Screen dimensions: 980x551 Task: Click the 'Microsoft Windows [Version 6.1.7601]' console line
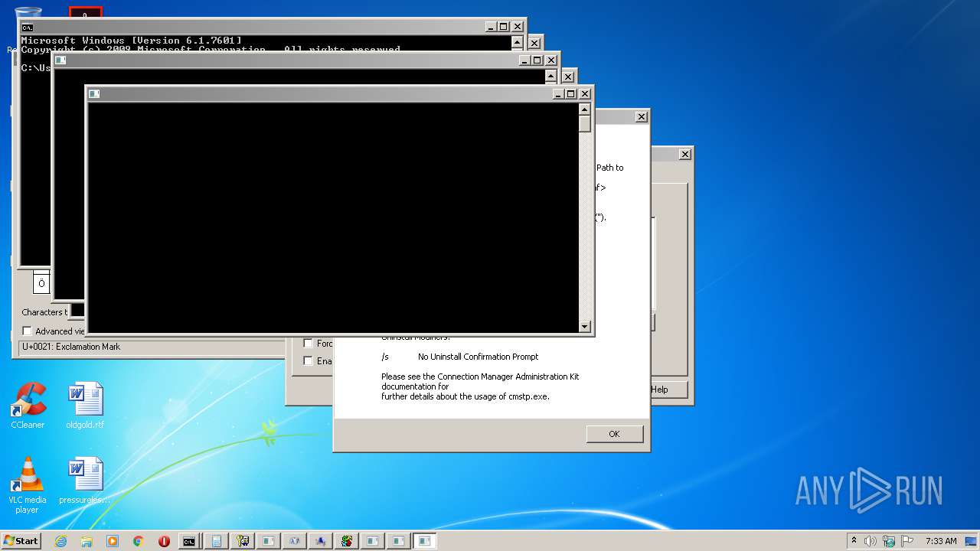pyautogui.click(x=132, y=41)
